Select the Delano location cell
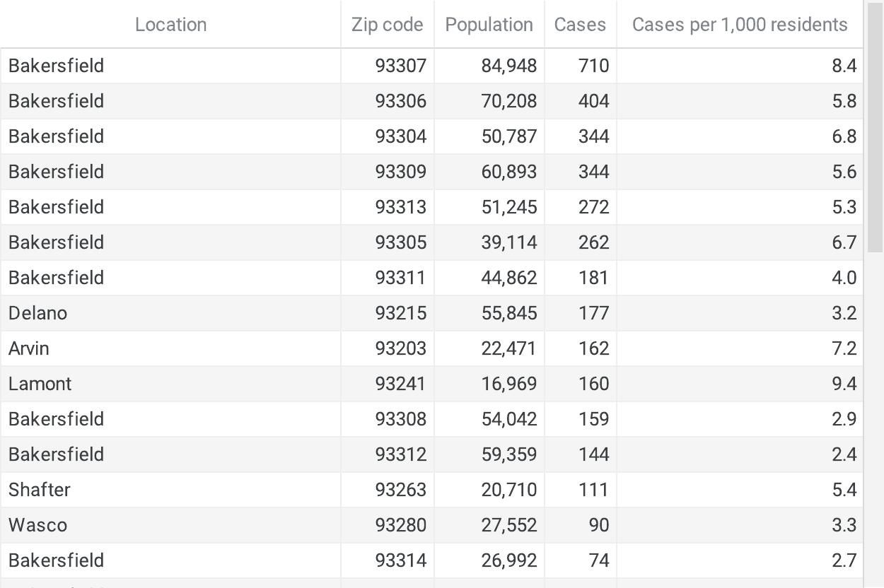The height and width of the screenshot is (588, 884). pos(170,313)
